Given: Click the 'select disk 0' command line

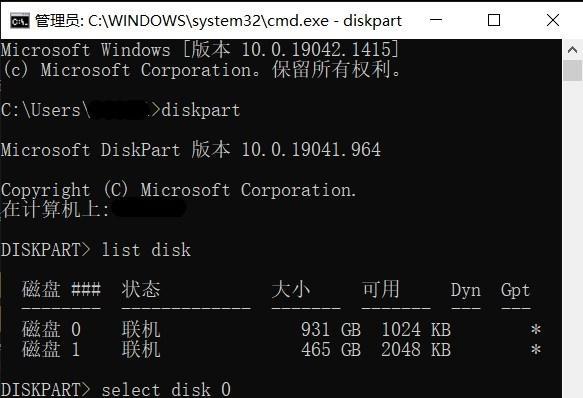Looking at the screenshot, I should [x=116, y=390].
